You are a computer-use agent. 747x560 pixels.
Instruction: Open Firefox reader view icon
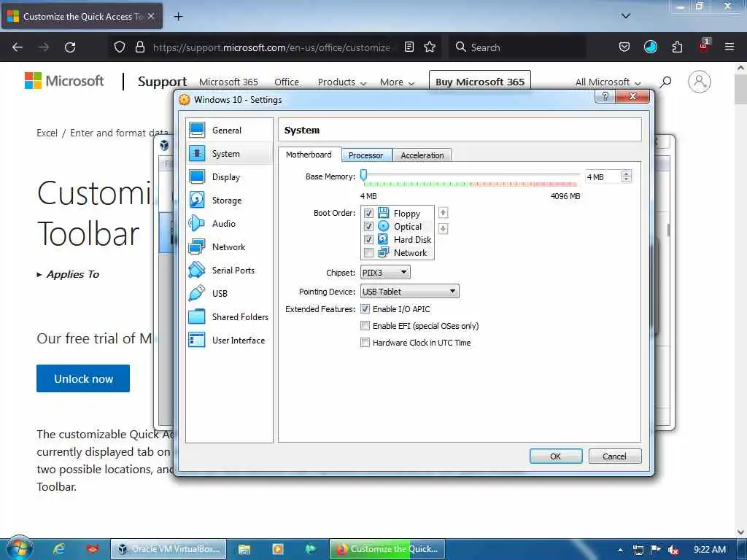pyautogui.click(x=409, y=47)
